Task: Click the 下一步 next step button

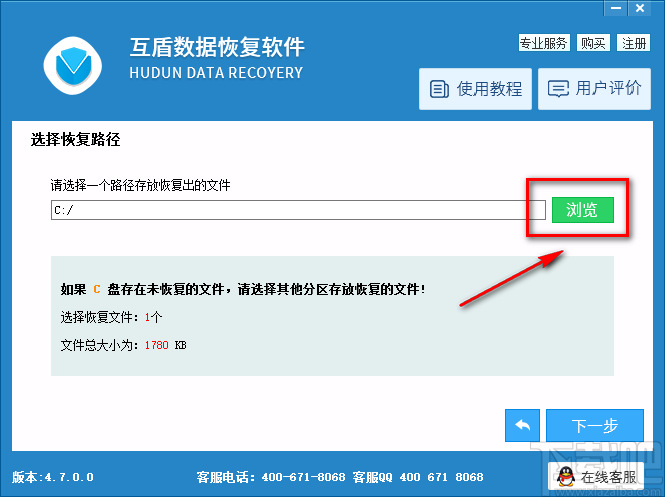Action: coord(595,425)
